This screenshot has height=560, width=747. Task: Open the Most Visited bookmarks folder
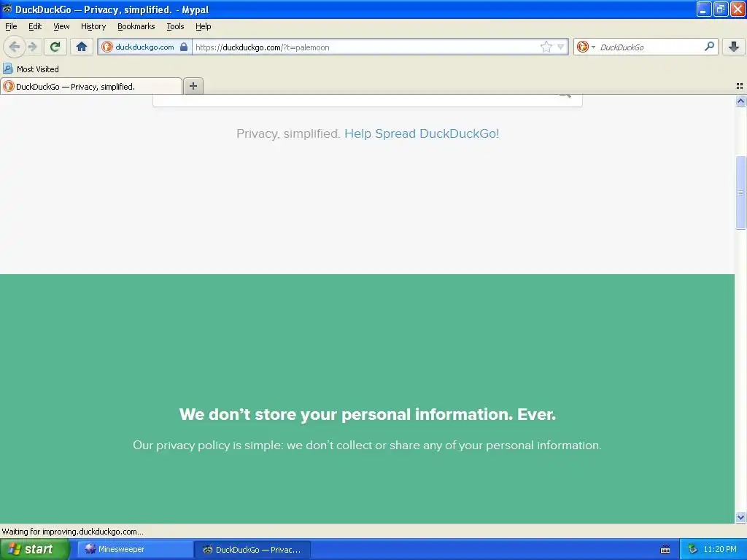click(x=31, y=69)
